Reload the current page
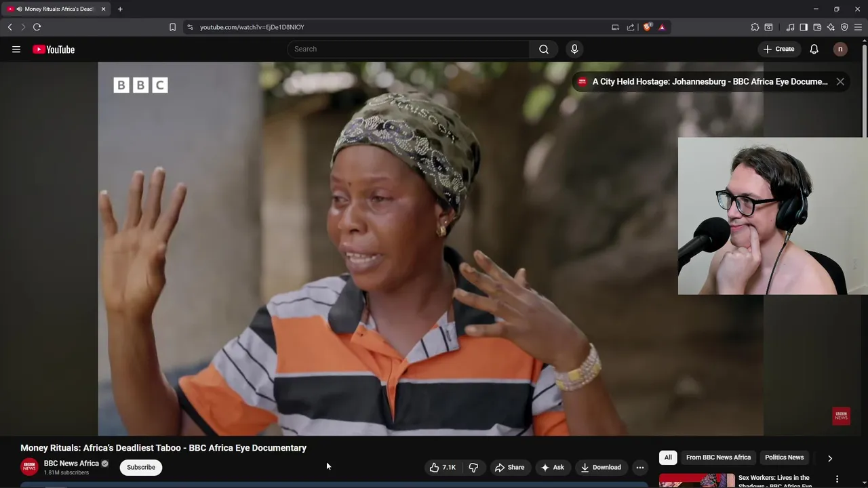Image resolution: width=868 pixels, height=488 pixels. coord(37,27)
